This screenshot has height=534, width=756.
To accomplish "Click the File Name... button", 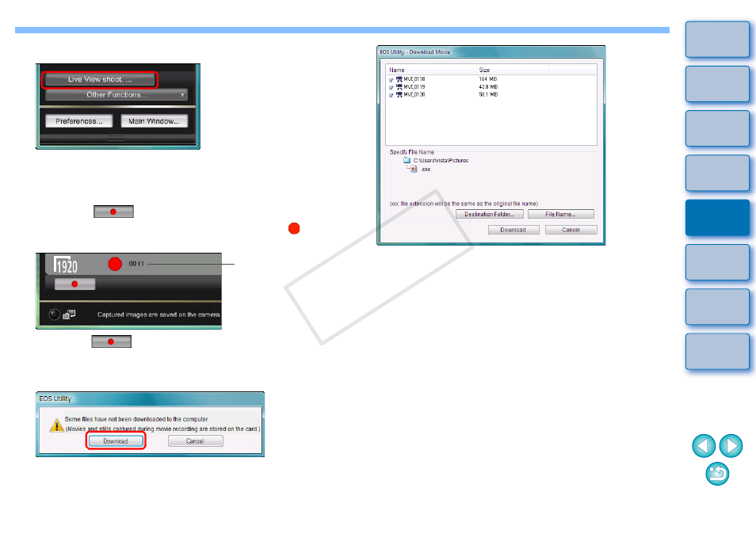I will [561, 214].
